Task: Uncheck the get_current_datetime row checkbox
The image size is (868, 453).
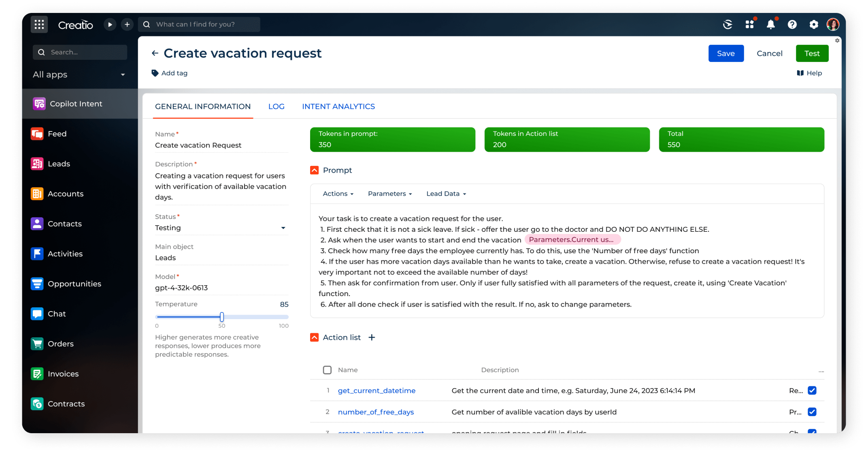Action: 812,390
